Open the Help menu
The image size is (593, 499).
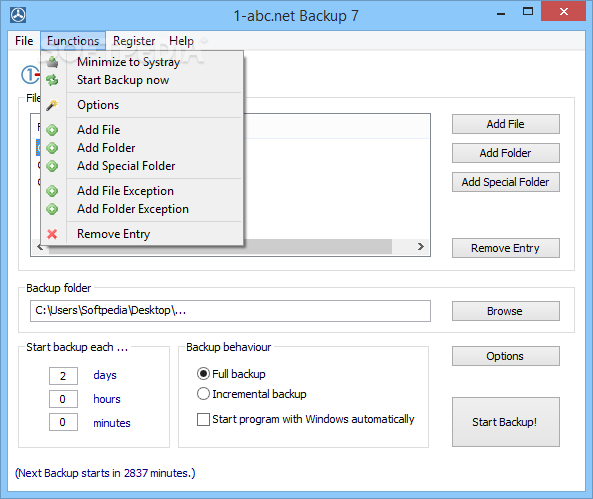click(x=181, y=40)
